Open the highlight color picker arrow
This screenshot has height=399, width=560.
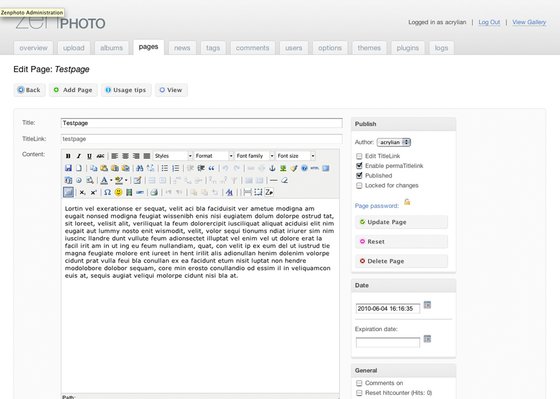pyautogui.click(x=126, y=180)
